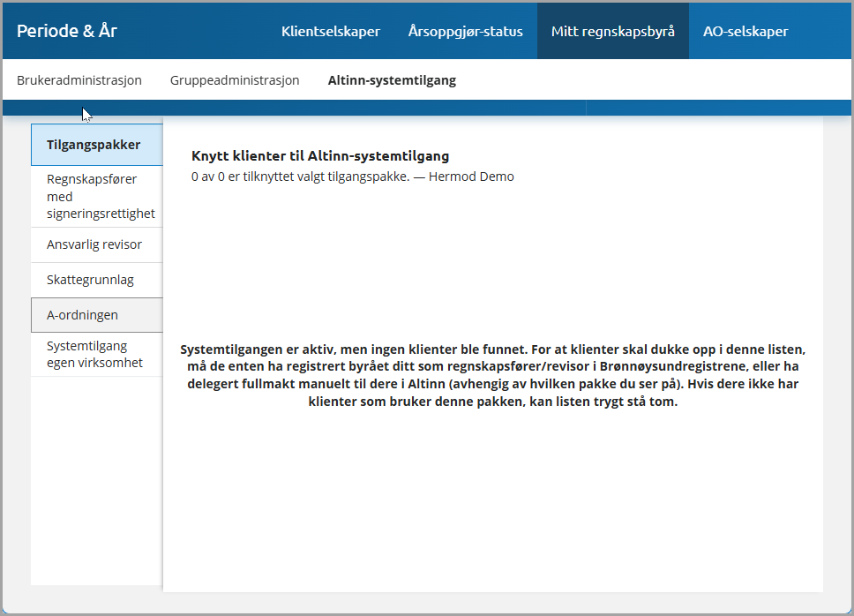Click the heading 'Knytt klienter til Altinn-systemtilgang'
This screenshot has width=854, height=616.
[x=320, y=156]
